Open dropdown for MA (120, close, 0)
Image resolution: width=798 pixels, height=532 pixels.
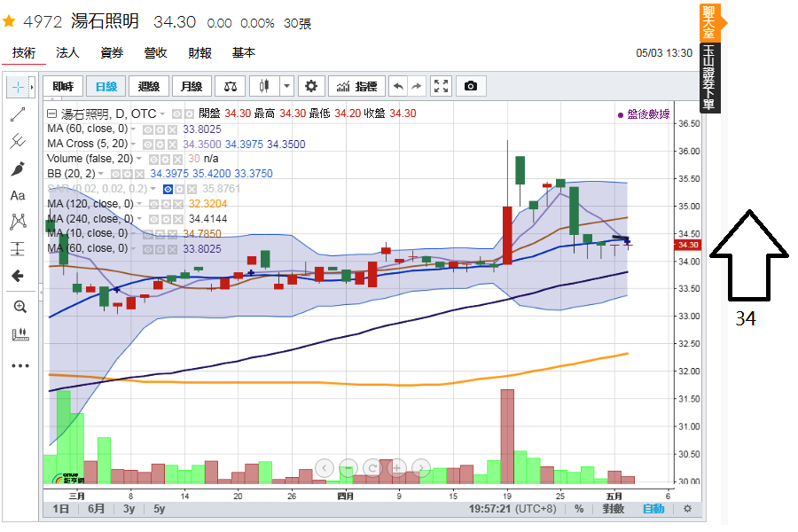coord(139,204)
